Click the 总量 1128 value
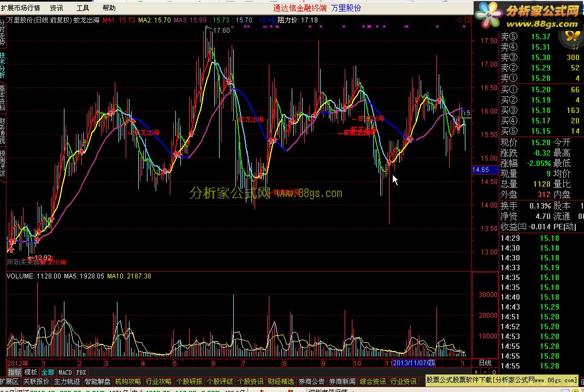584x392 pixels. (x=541, y=184)
